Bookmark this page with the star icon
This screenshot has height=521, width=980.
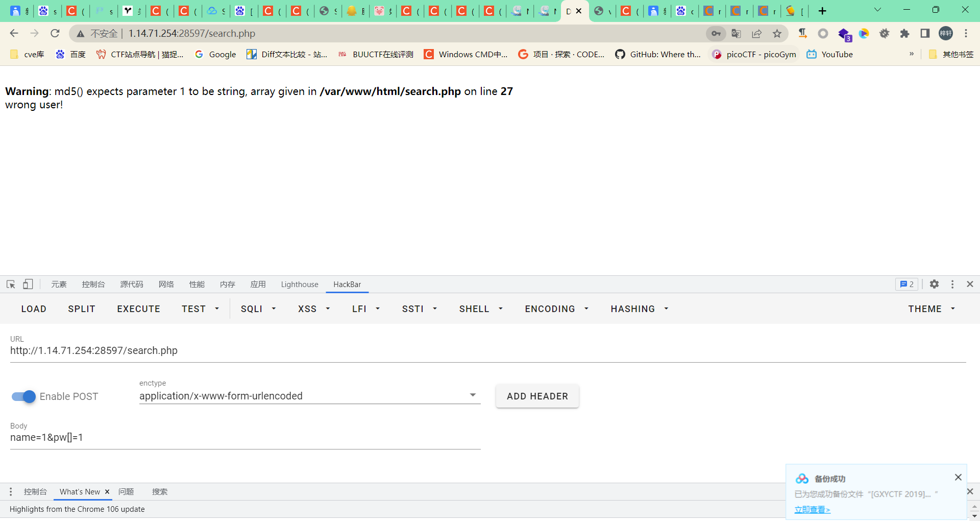click(777, 34)
